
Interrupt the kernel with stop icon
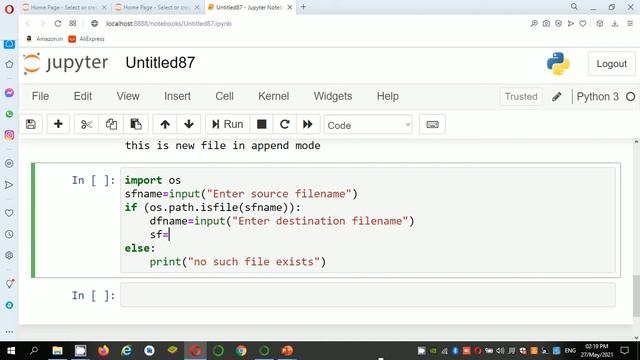click(x=262, y=124)
